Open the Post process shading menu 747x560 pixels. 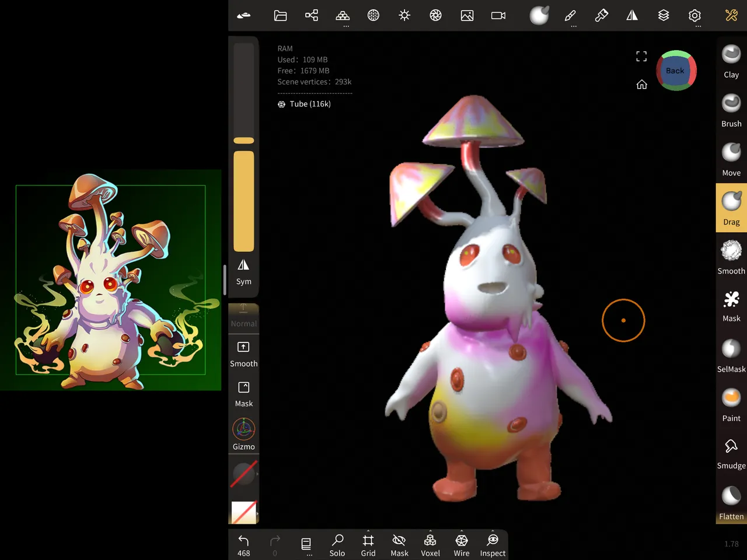click(x=435, y=16)
